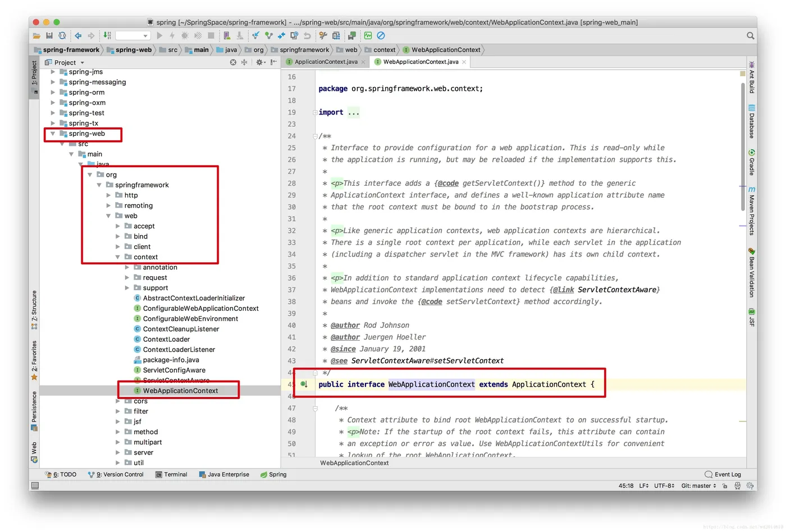Open the Favorites tool window tab
The image size is (786, 532).
34,360
